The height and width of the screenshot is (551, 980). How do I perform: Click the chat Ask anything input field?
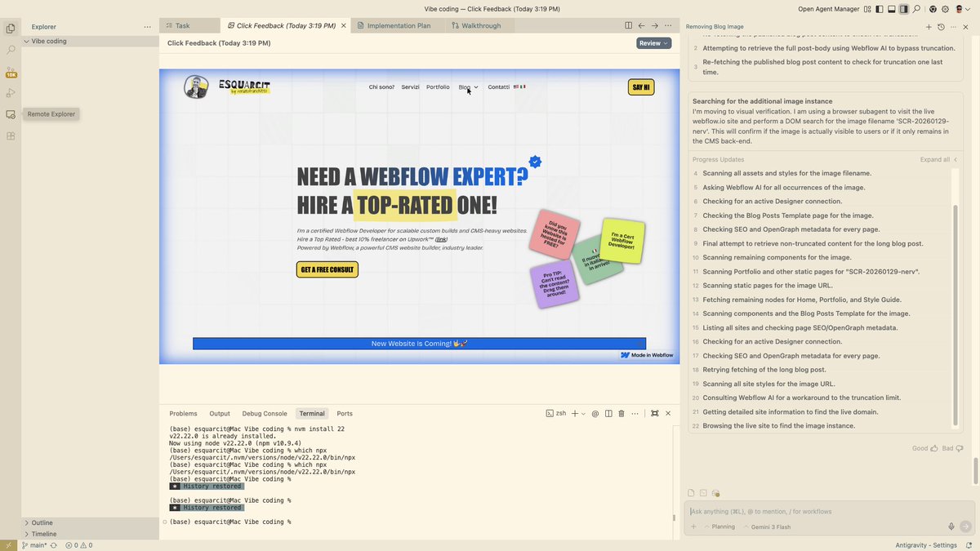[828, 512]
